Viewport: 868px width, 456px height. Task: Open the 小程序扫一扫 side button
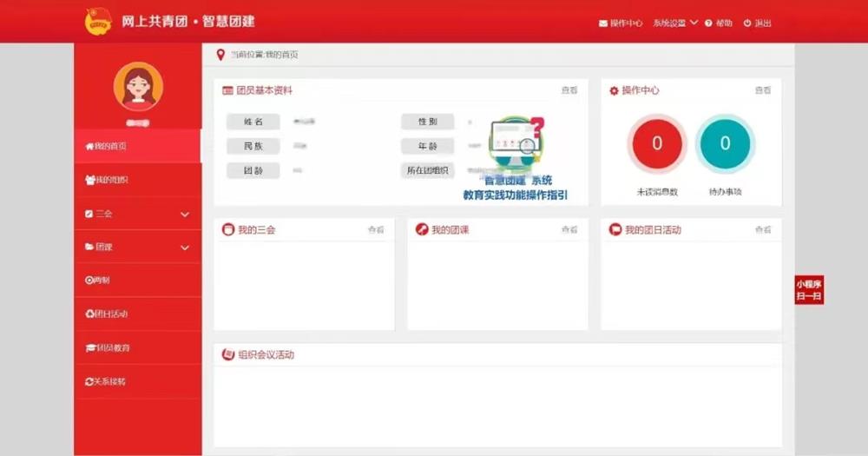pyautogui.click(x=808, y=290)
